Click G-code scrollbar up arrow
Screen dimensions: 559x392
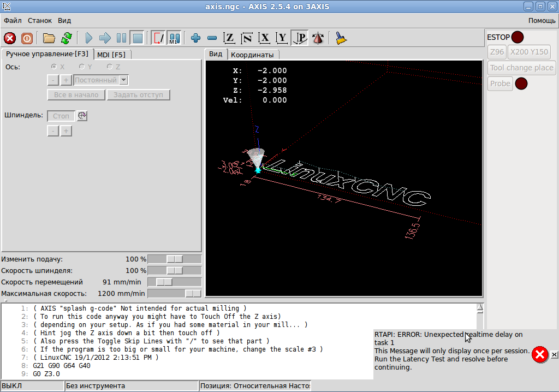480,307
